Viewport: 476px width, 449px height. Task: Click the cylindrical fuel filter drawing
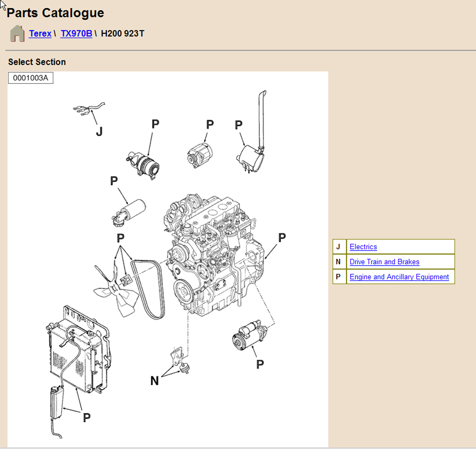click(130, 211)
